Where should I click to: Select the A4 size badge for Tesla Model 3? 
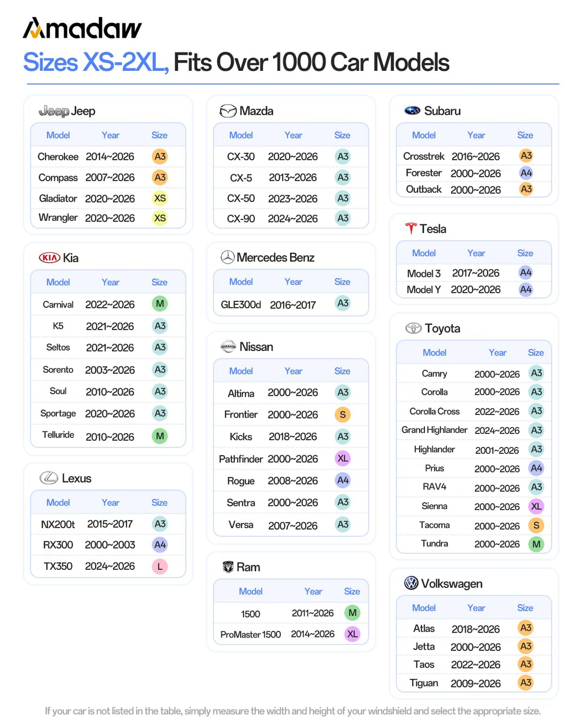[526, 273]
